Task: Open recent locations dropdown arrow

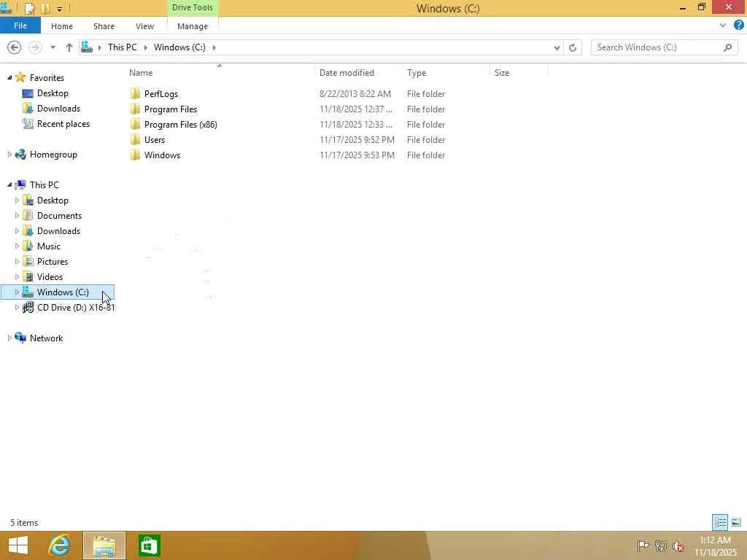Action: (x=53, y=47)
